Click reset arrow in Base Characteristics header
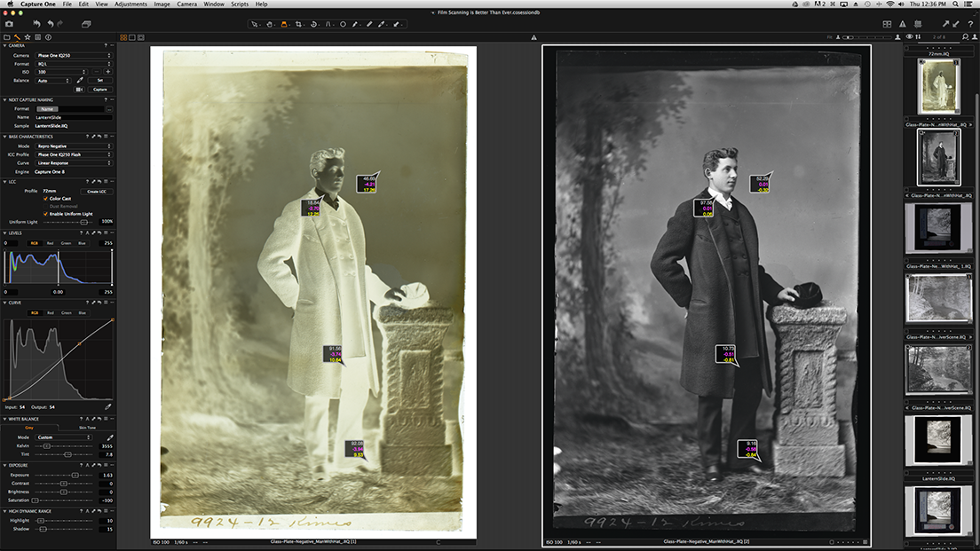Screen dimensions: 980x551 coord(99,136)
